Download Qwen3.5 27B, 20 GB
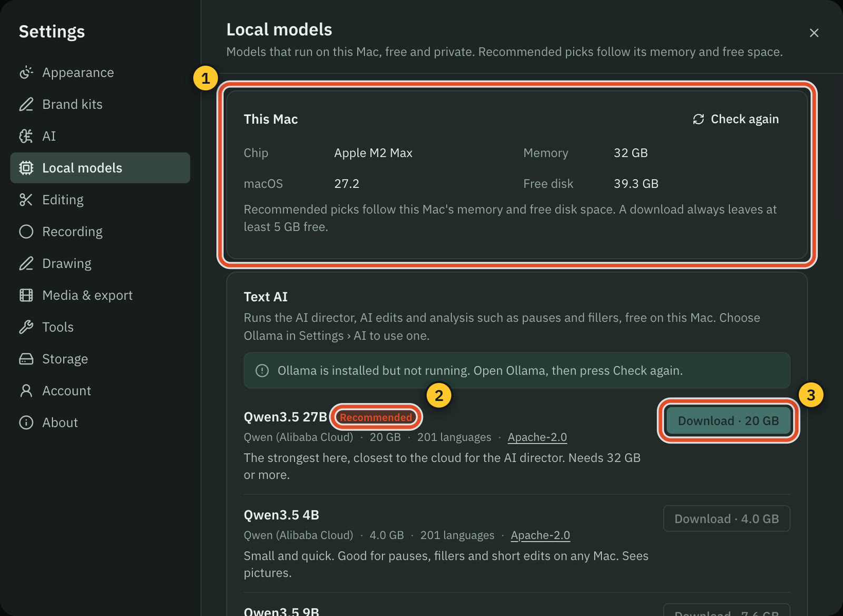This screenshot has width=843, height=616. (728, 421)
